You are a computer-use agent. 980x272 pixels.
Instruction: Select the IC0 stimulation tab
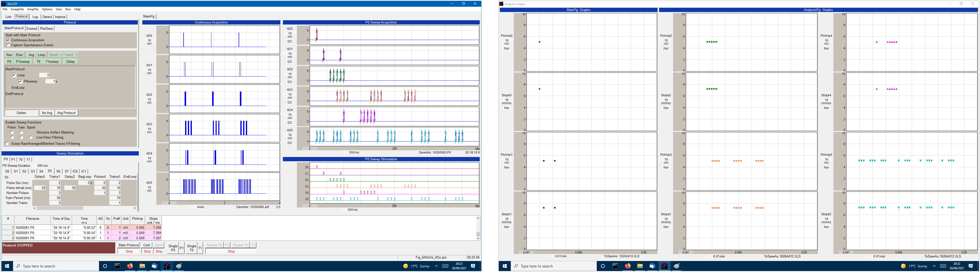pos(75,171)
